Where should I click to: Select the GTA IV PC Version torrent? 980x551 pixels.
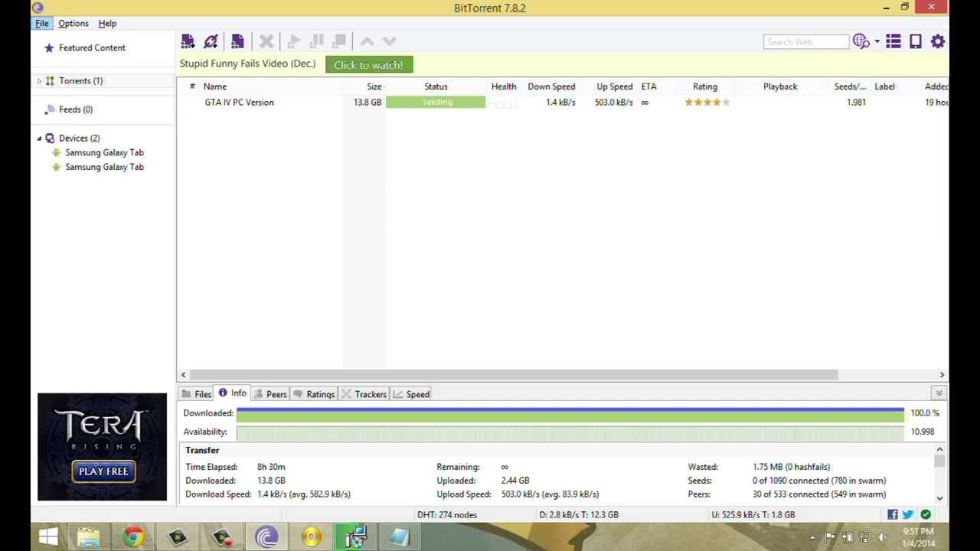pyautogui.click(x=239, y=103)
